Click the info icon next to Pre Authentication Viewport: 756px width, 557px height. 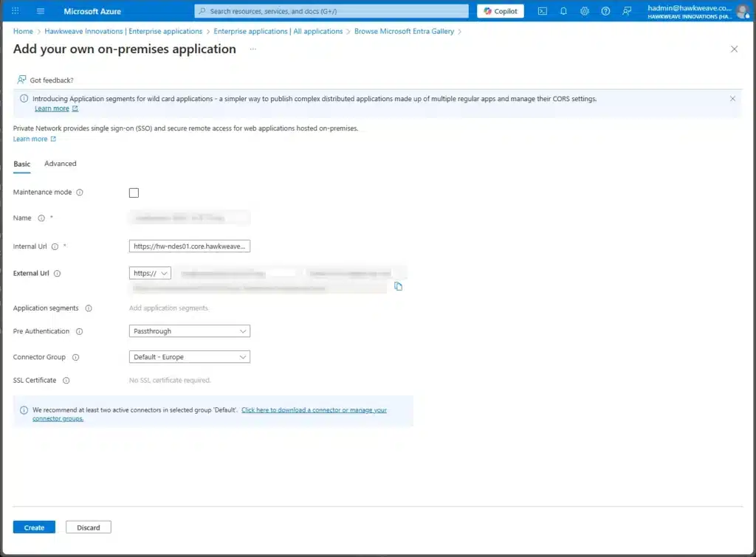(80, 332)
